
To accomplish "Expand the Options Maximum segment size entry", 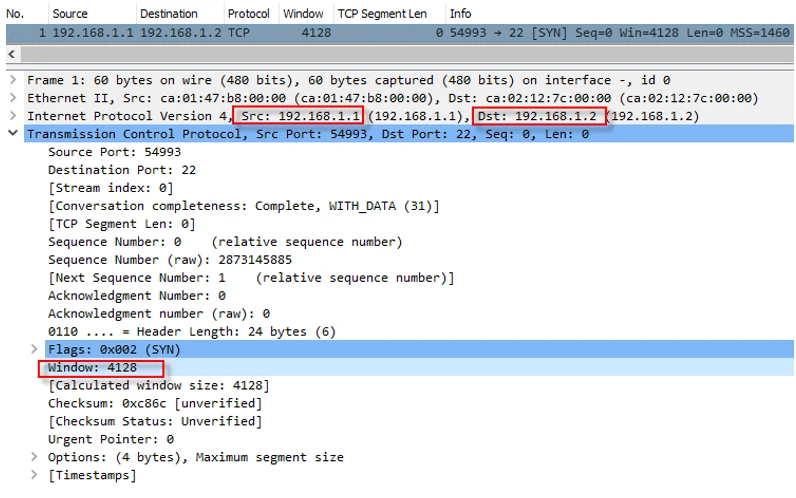I will 35,457.
